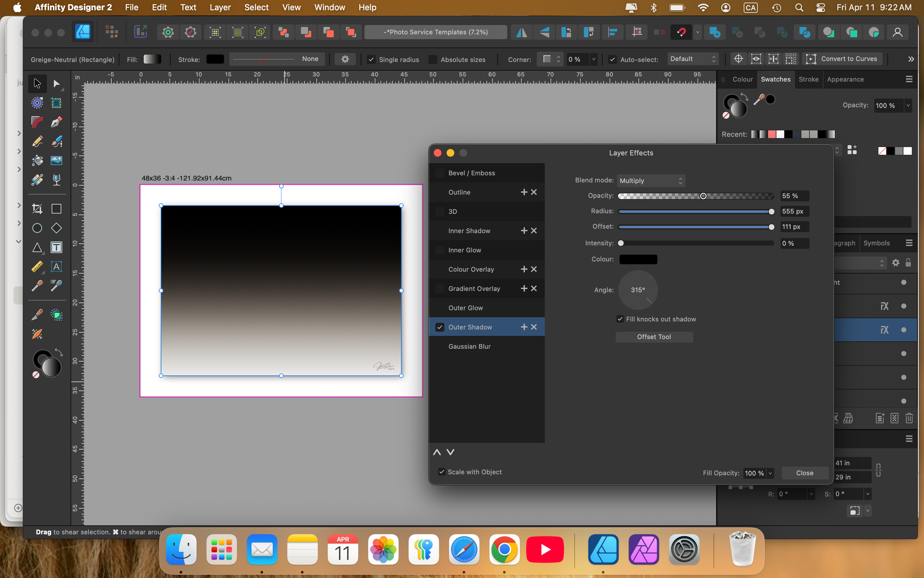Move selected effect up with arrow
This screenshot has height=578, width=924.
click(437, 452)
